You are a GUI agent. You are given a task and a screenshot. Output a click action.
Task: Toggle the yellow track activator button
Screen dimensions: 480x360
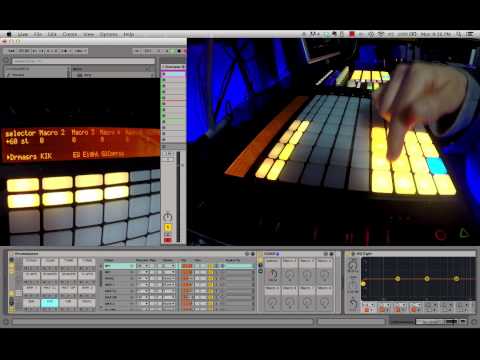tap(168, 227)
